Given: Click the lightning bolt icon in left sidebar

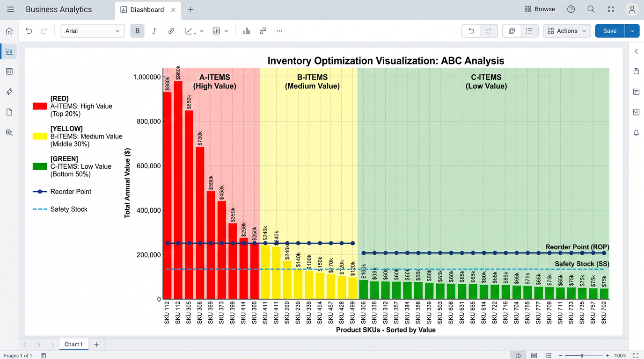Looking at the screenshot, I should point(9,92).
